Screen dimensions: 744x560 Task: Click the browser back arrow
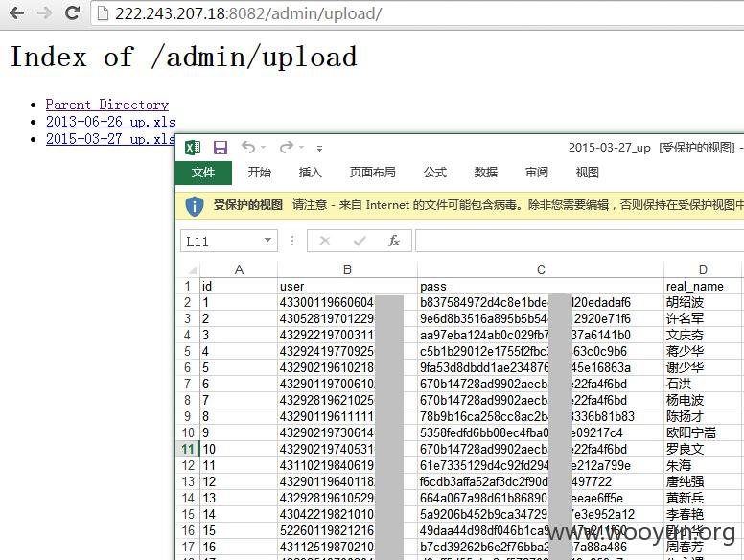(x=17, y=12)
